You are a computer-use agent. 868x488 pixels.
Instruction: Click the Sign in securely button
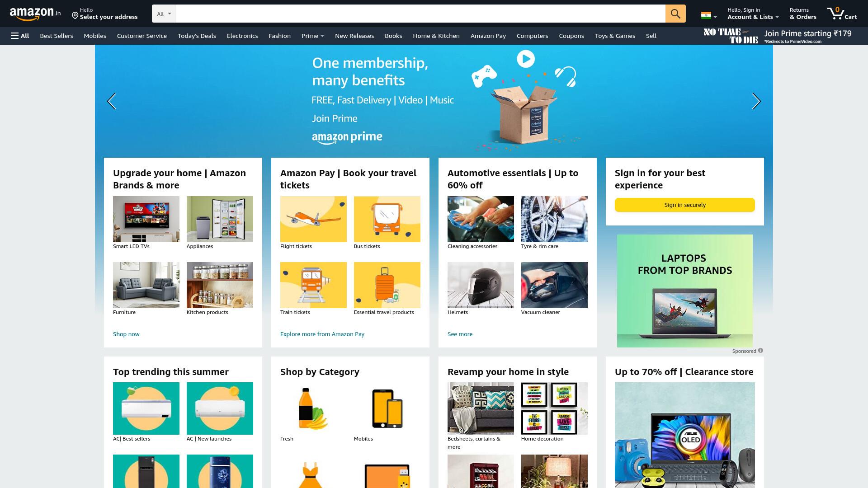[684, 205]
